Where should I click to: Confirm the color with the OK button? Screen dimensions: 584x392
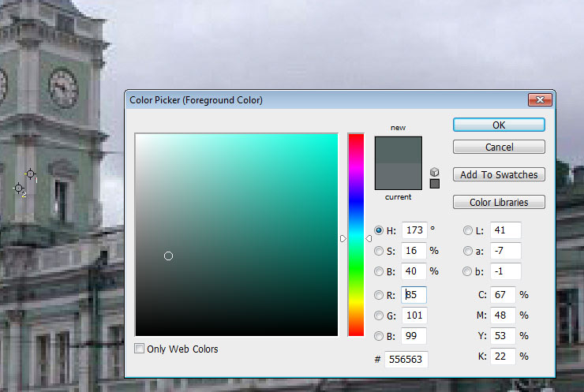coord(499,125)
